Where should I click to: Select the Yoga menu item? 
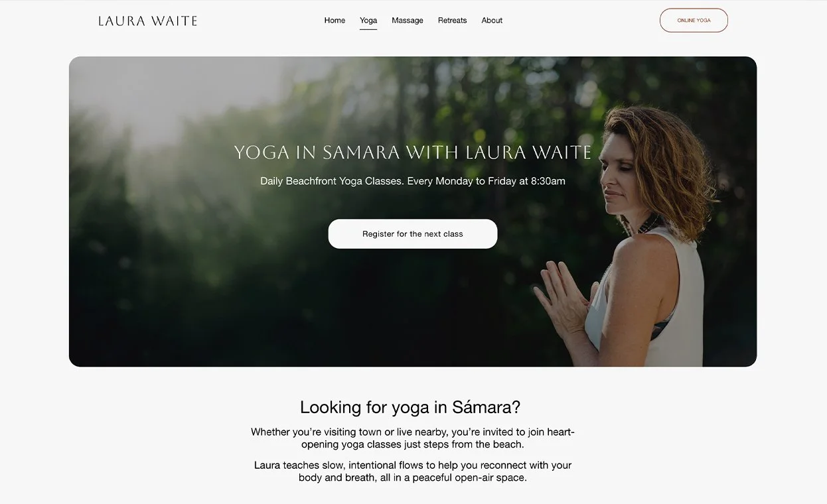click(x=368, y=21)
